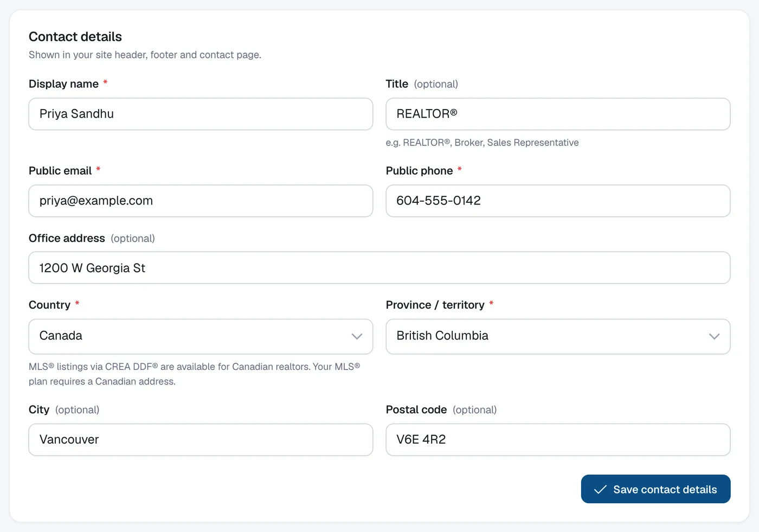Click into the Public phone field
Image resolution: width=759 pixels, height=532 pixels.
558,201
